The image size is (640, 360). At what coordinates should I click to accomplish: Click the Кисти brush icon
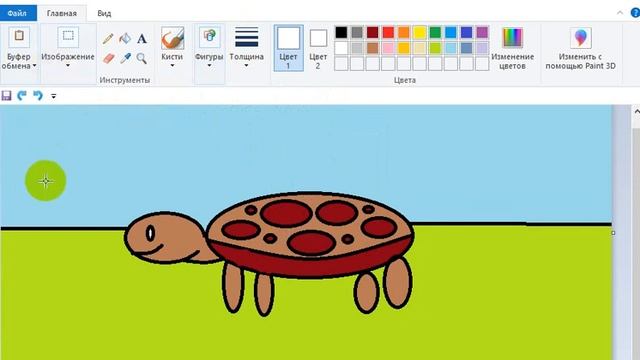(172, 38)
